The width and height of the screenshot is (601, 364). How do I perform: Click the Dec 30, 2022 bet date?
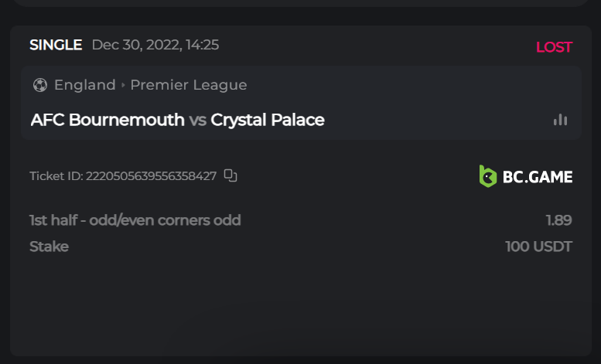pyautogui.click(x=155, y=45)
